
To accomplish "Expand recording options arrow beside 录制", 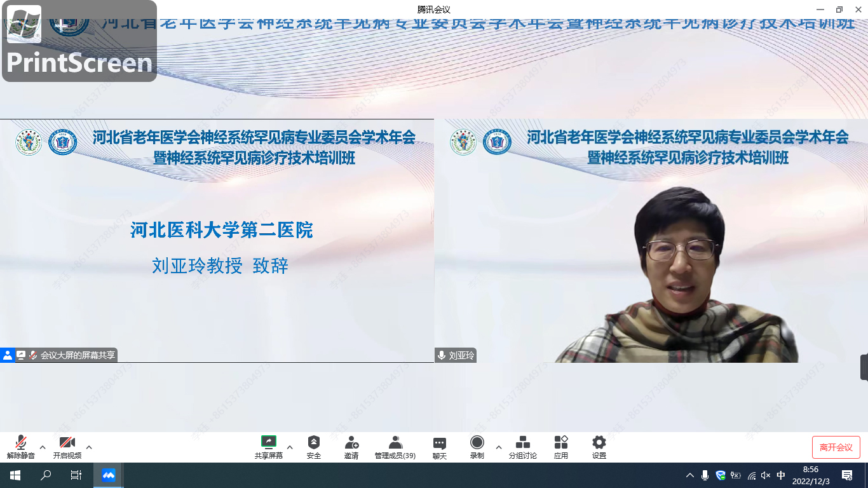I will pos(498,447).
